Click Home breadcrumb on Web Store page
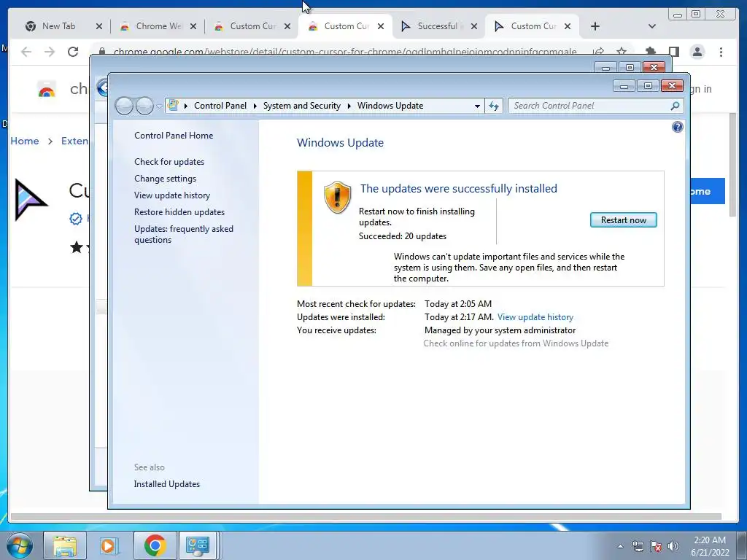The width and height of the screenshot is (747, 560). click(x=25, y=141)
